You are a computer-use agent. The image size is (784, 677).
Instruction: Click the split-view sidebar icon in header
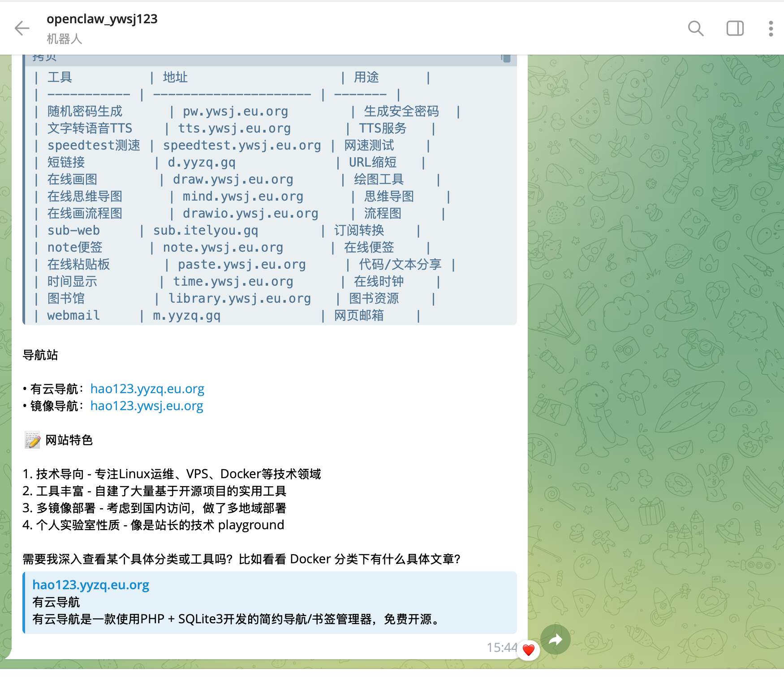pyautogui.click(x=735, y=29)
